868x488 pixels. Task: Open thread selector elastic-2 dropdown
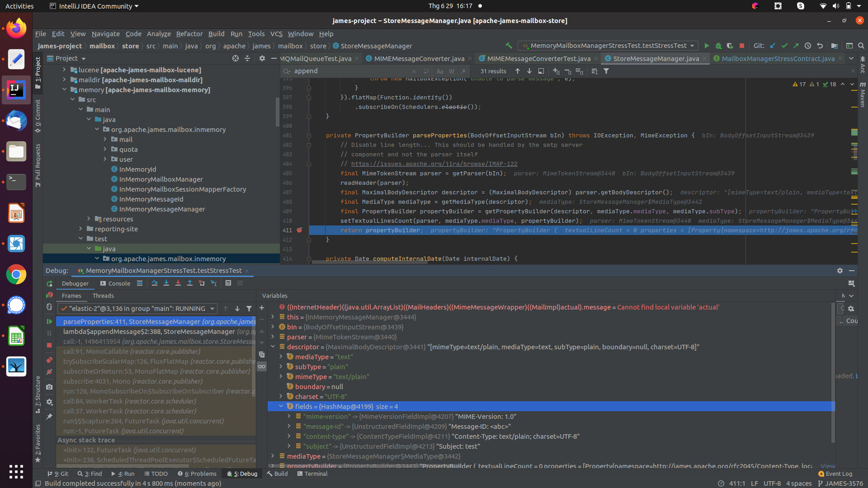point(137,309)
